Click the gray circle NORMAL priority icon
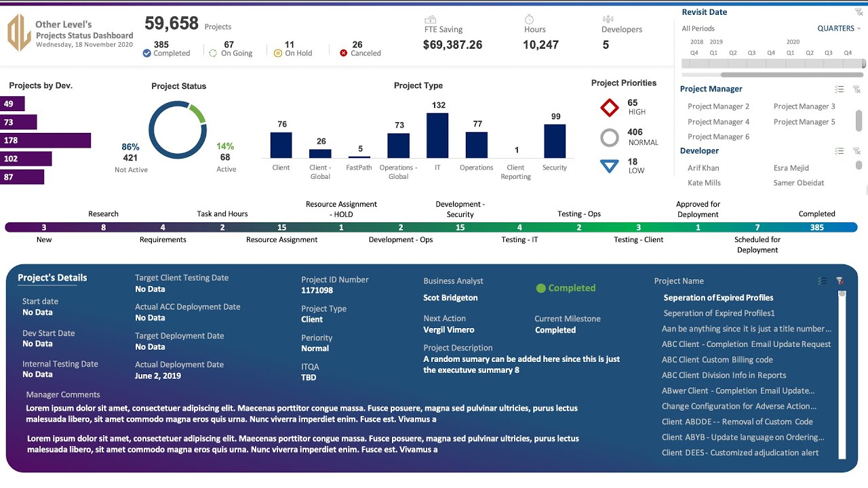Screen dimensions: 868x488 pyautogui.click(x=610, y=138)
